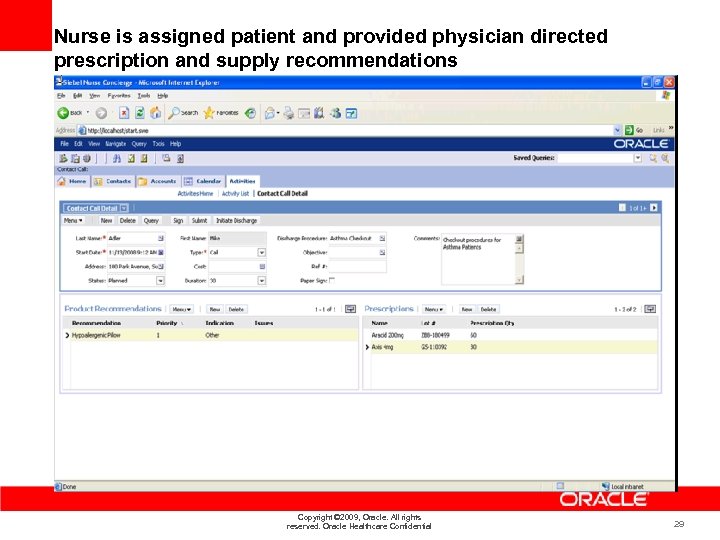Screen dimensions: 720x540
Task: Stop page loading with the IE Stop icon
Action: (124, 113)
